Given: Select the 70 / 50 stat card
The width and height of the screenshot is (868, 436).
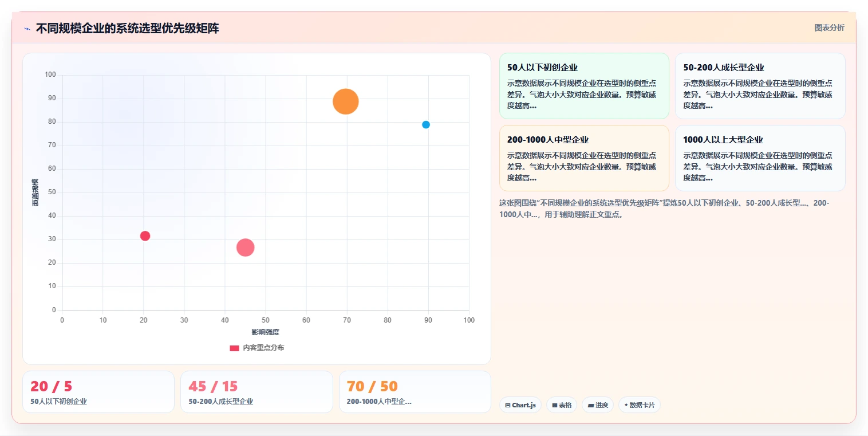Looking at the screenshot, I should 415,392.
